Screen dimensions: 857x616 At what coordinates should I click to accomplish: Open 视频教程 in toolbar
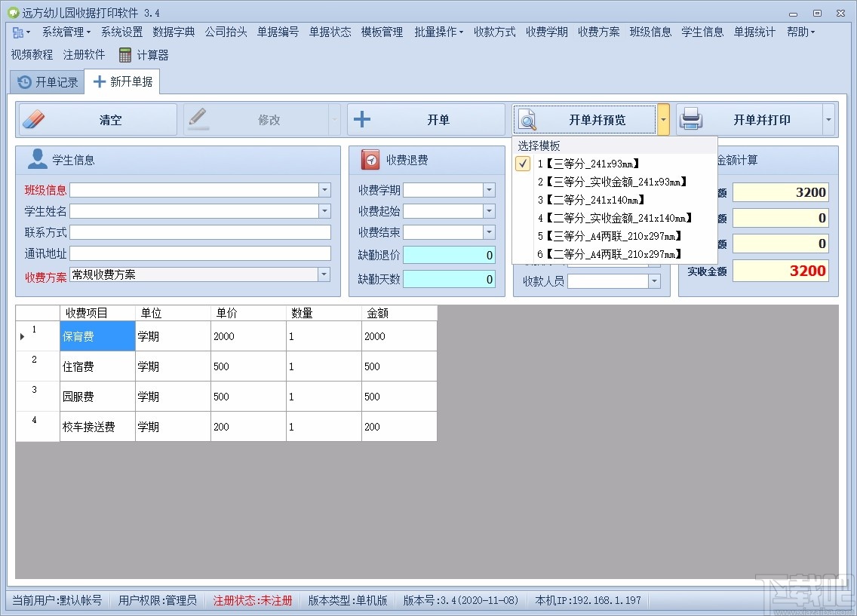[32, 54]
